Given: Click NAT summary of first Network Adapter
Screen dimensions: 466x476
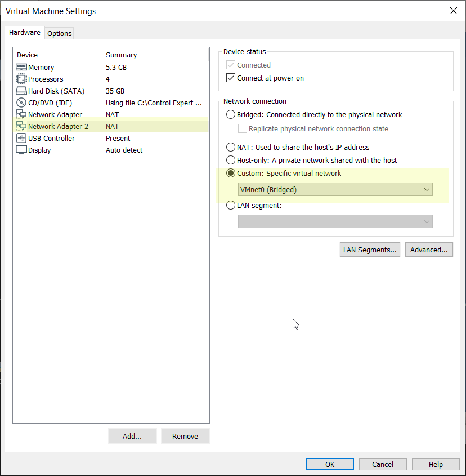Looking at the screenshot, I should click(x=112, y=115).
